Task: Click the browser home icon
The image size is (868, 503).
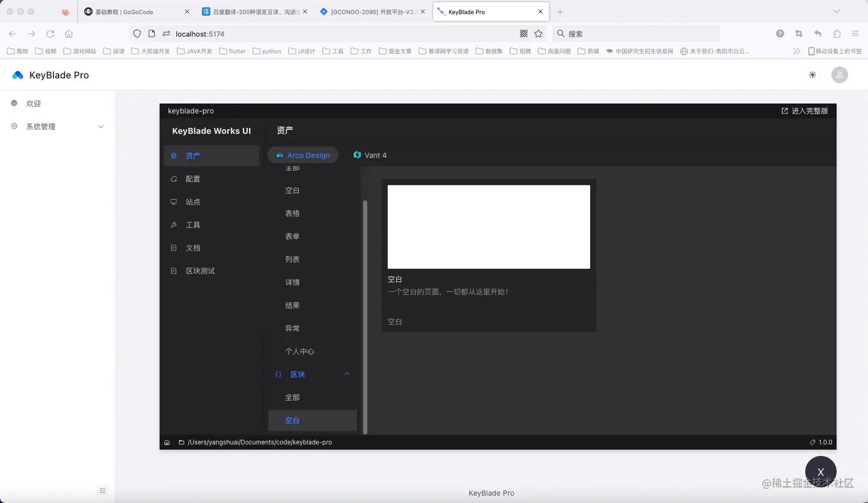Action: (69, 34)
